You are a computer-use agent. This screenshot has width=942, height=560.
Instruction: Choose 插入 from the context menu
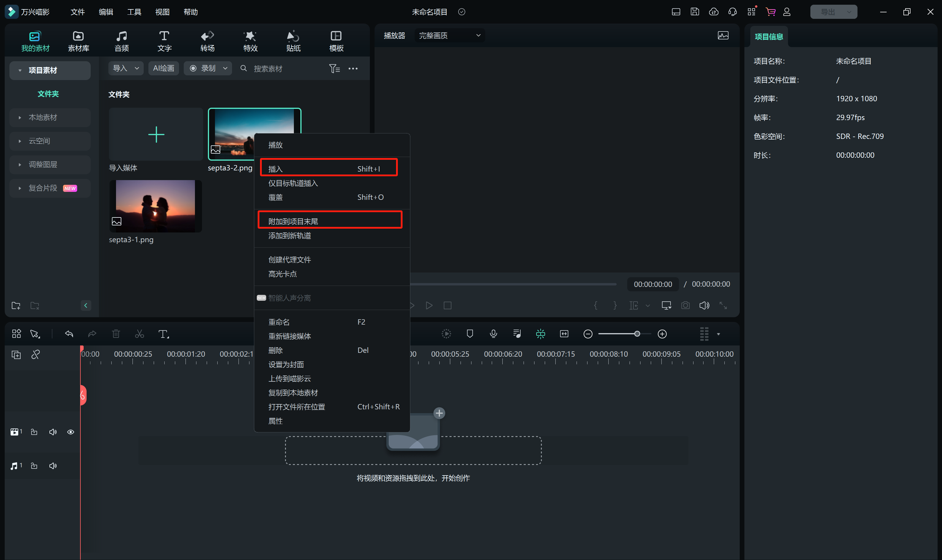pyautogui.click(x=276, y=169)
